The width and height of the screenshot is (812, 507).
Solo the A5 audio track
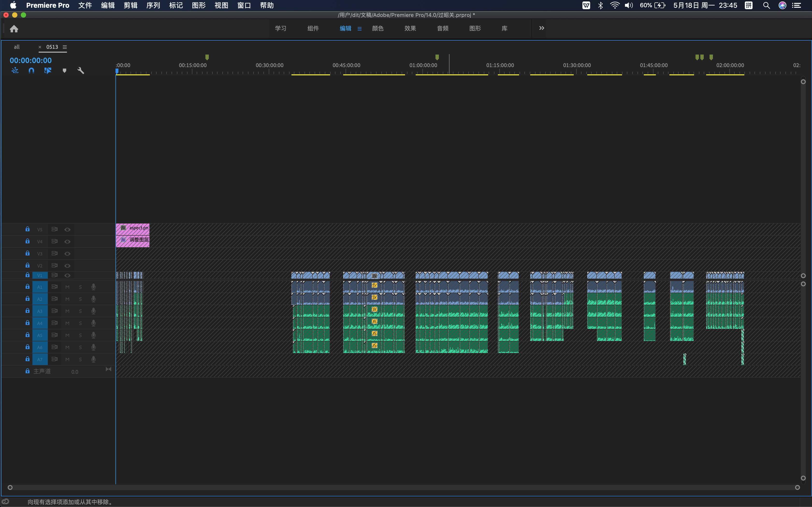80,335
